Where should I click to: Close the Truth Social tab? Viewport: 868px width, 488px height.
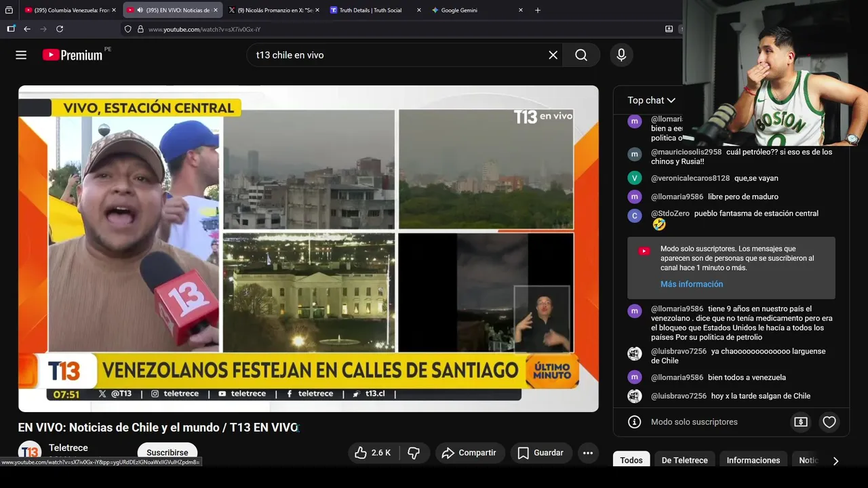[x=419, y=10]
